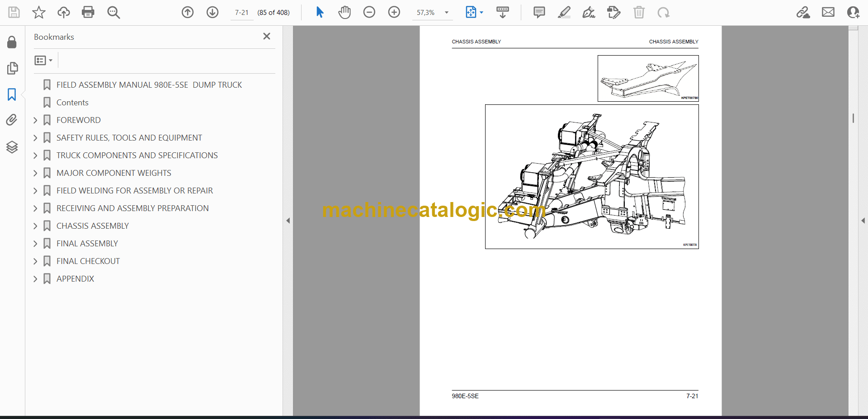
Task: Open the zoom level dropdown
Action: point(447,13)
